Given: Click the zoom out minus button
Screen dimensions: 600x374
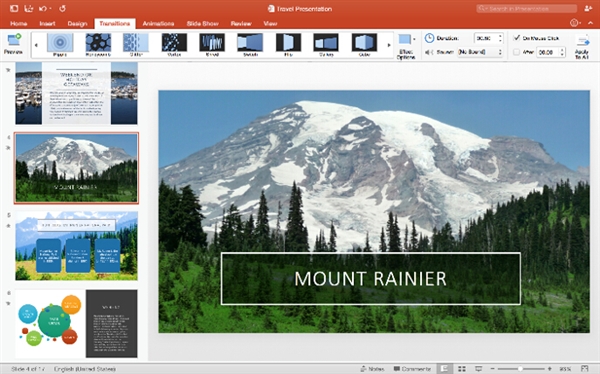Looking at the screenshot, I should tap(492, 369).
